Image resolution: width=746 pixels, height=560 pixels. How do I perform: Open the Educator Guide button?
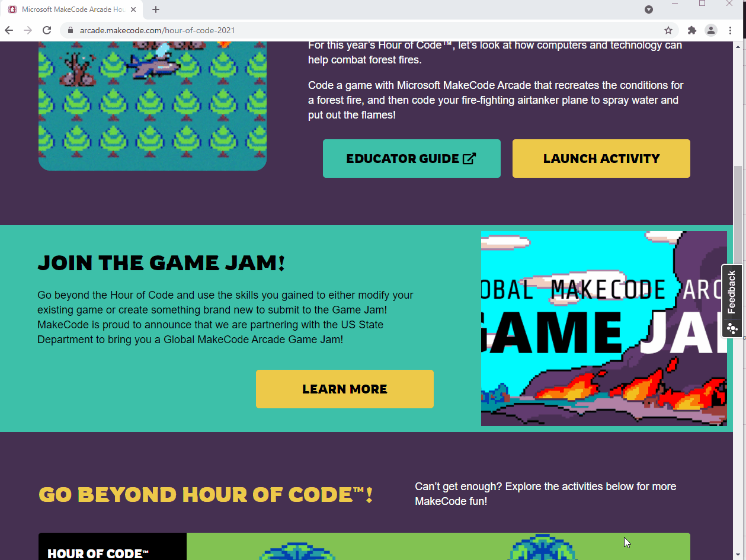click(412, 158)
